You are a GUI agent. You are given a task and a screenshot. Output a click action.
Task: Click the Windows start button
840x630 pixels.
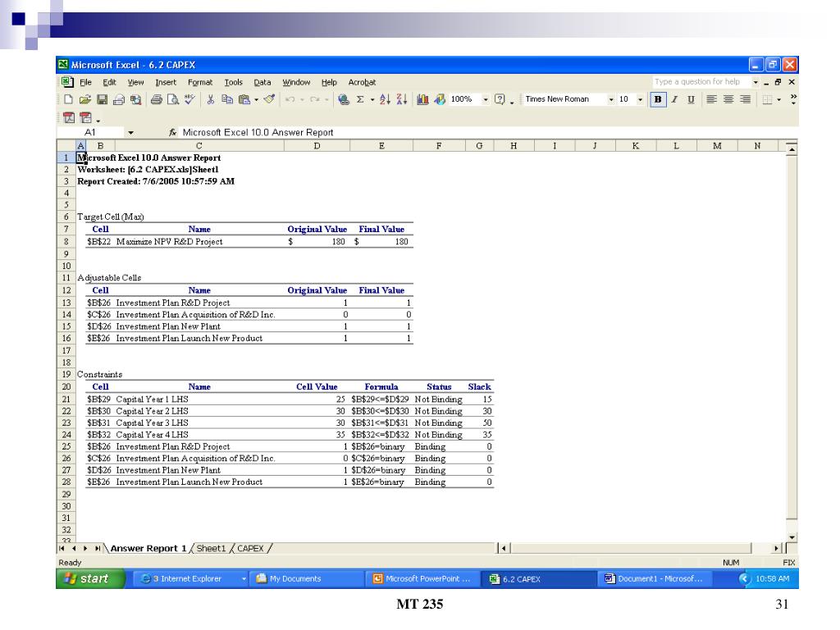point(90,578)
